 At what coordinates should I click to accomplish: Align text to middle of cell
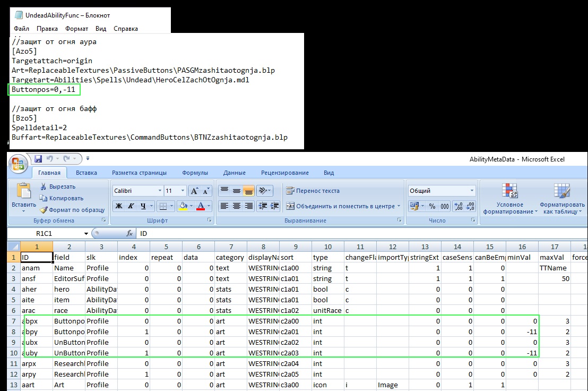click(x=237, y=191)
